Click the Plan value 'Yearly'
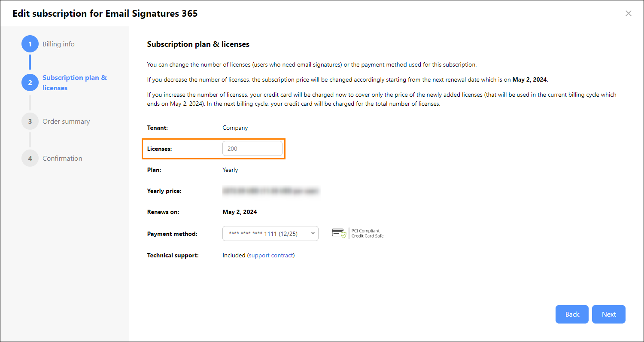 [x=230, y=170]
